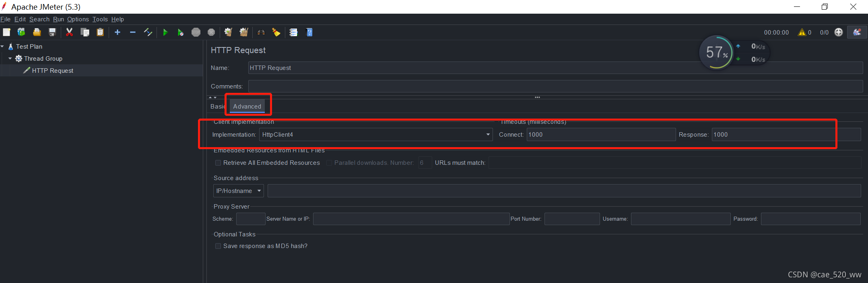Screen dimensions: 868x283
Task: Open the Run menu
Action: pos(59,19)
